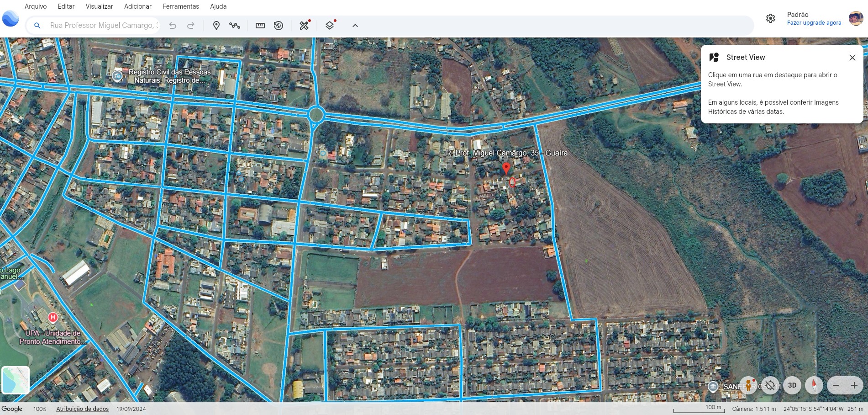Click the add placemark pin icon
This screenshot has height=415, width=868.
point(216,26)
